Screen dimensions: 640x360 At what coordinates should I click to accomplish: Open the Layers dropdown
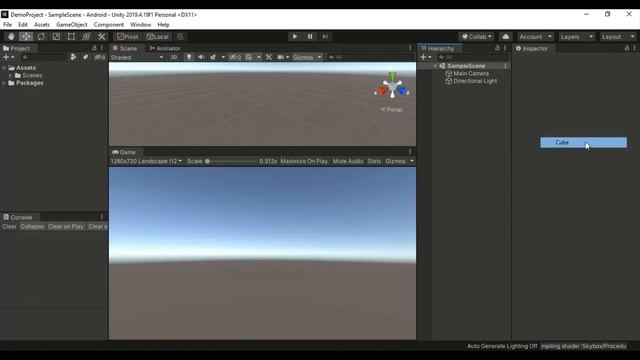coord(577,37)
